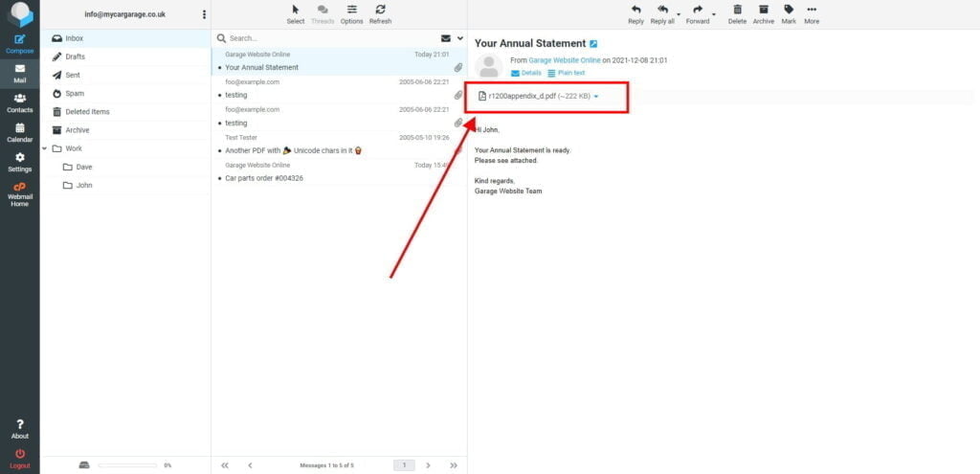Open the About dialog

point(19,429)
